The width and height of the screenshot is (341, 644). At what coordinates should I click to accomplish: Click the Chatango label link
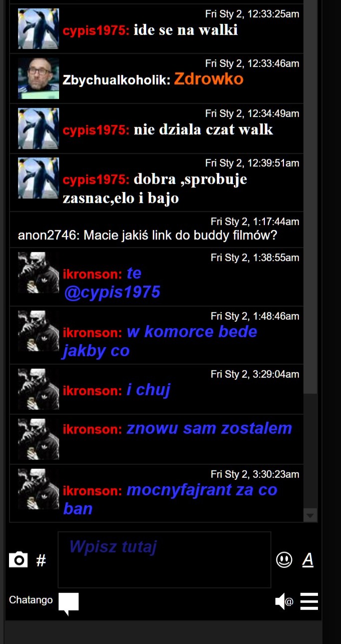pyautogui.click(x=31, y=599)
